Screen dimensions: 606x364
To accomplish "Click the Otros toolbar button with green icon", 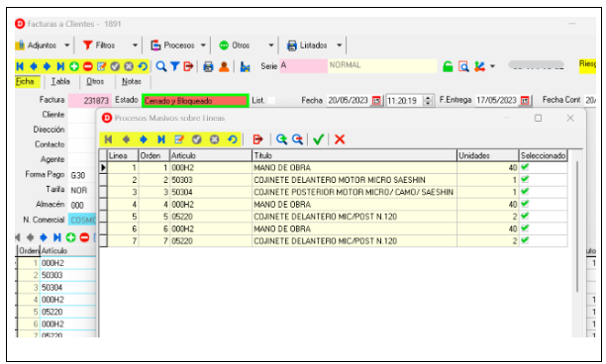I will (235, 45).
